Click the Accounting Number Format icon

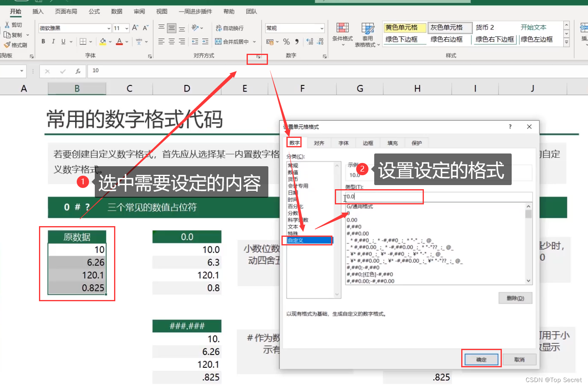point(270,41)
